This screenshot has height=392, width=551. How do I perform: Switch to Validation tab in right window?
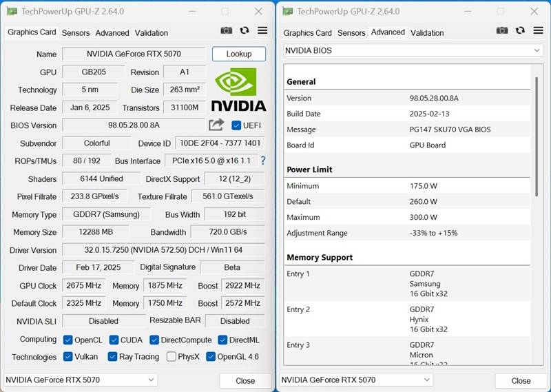coord(427,33)
